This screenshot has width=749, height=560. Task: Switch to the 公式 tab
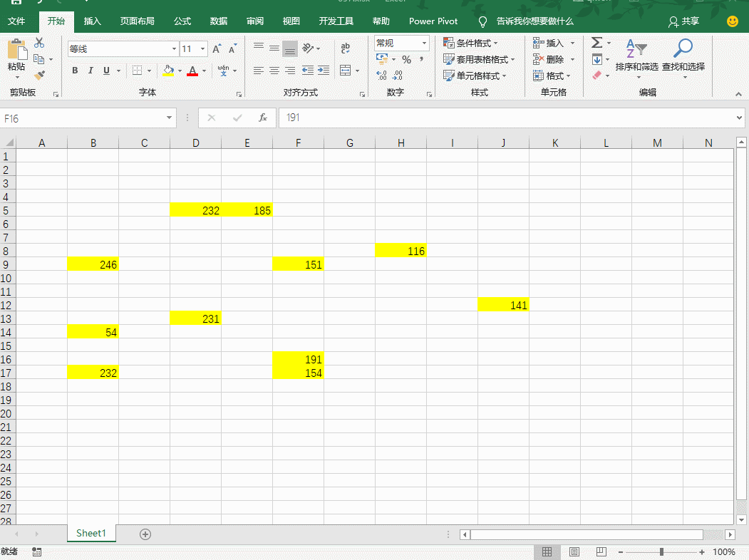(182, 21)
